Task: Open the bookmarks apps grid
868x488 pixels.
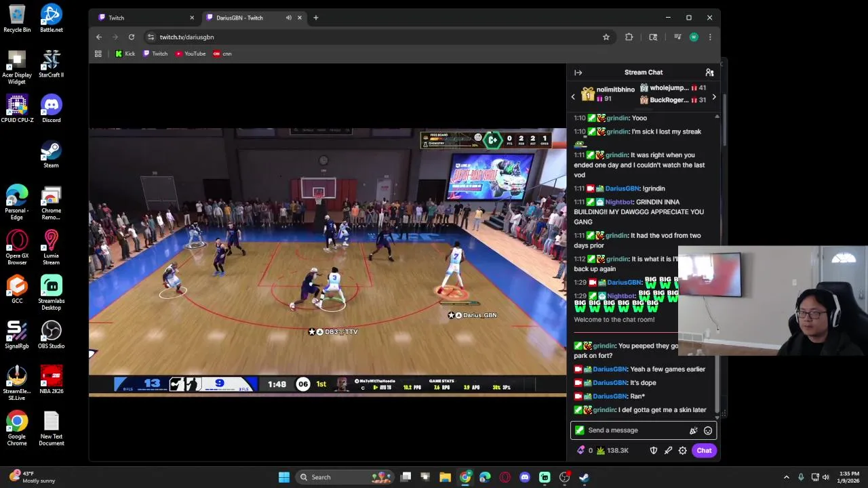Action: (x=98, y=54)
